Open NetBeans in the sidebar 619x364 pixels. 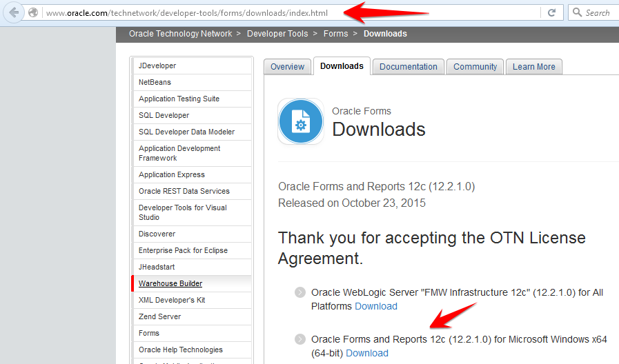coord(193,83)
